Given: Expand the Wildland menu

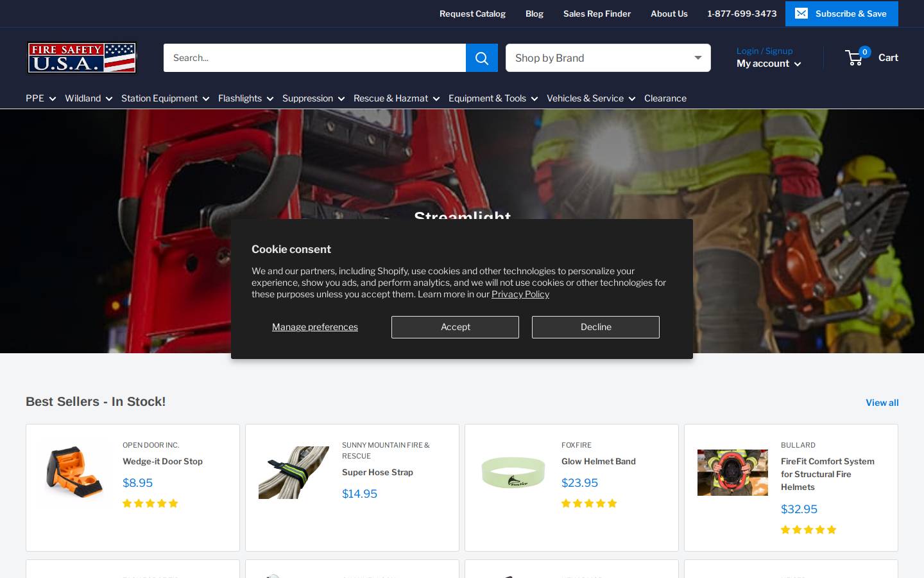Looking at the screenshot, I should (89, 98).
